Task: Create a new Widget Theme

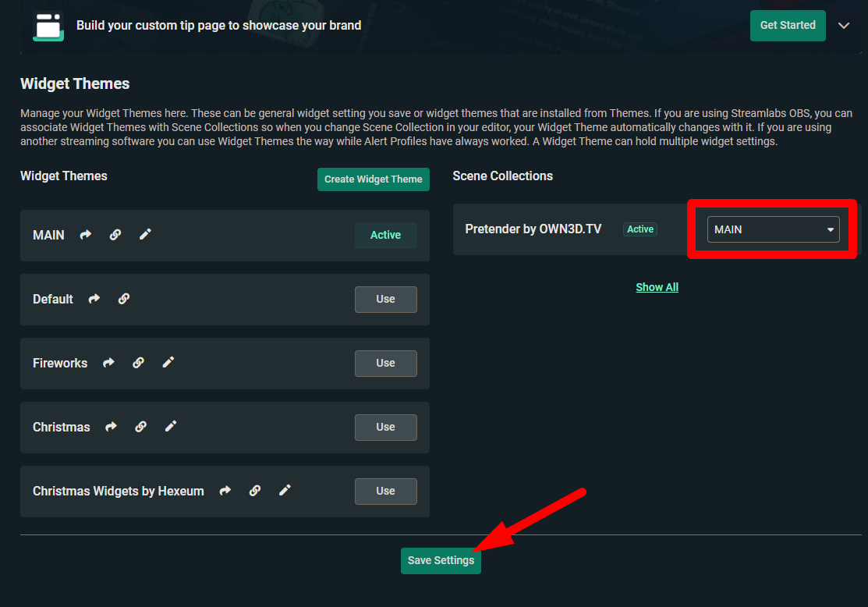Action: tap(373, 179)
